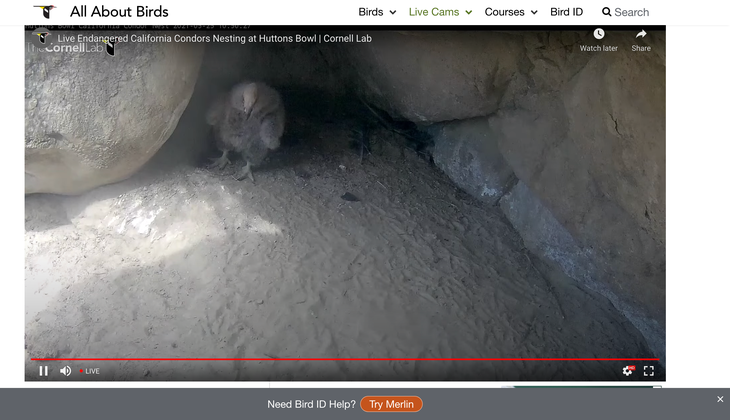This screenshot has width=730, height=420.
Task: Click the red video progress bar
Action: (x=345, y=359)
